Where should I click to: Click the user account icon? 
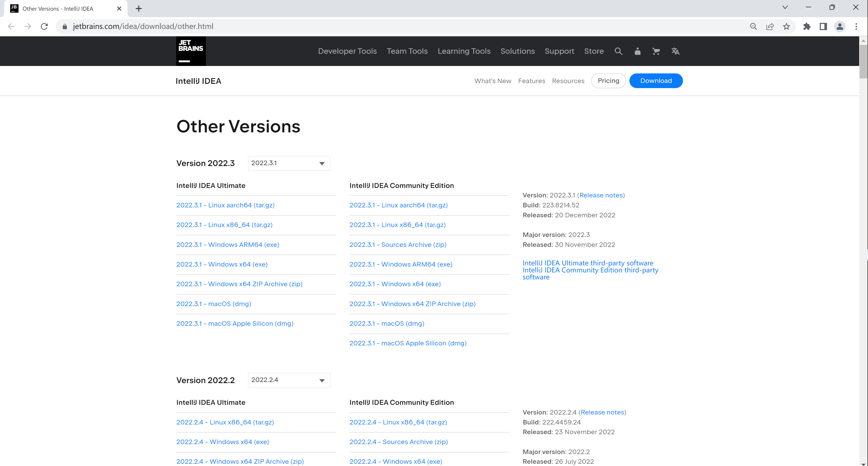click(637, 51)
